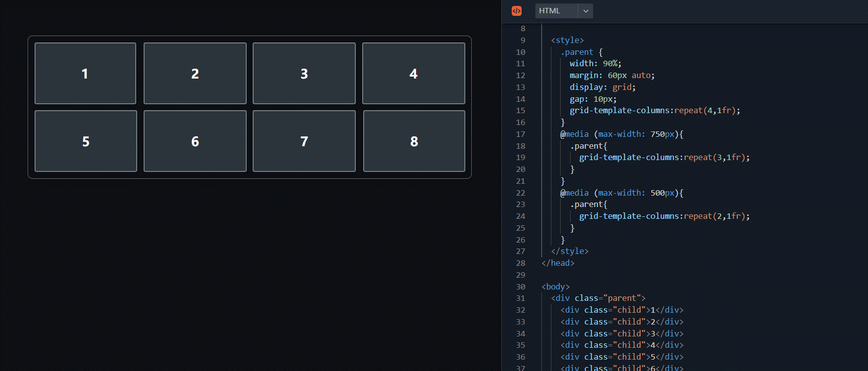Click line number 29 in the gutter

coord(521,275)
